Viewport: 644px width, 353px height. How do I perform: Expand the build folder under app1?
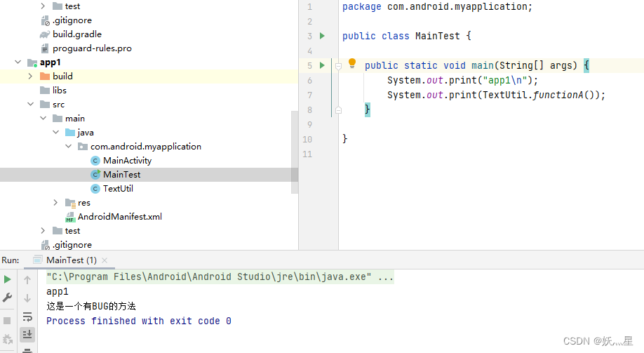click(30, 76)
